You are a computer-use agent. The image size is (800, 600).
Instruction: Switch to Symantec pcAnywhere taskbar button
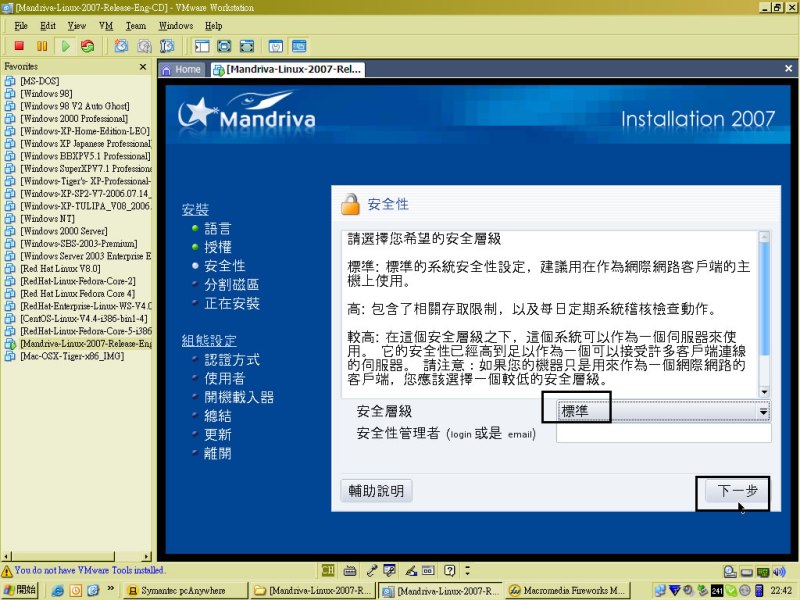[186, 591]
